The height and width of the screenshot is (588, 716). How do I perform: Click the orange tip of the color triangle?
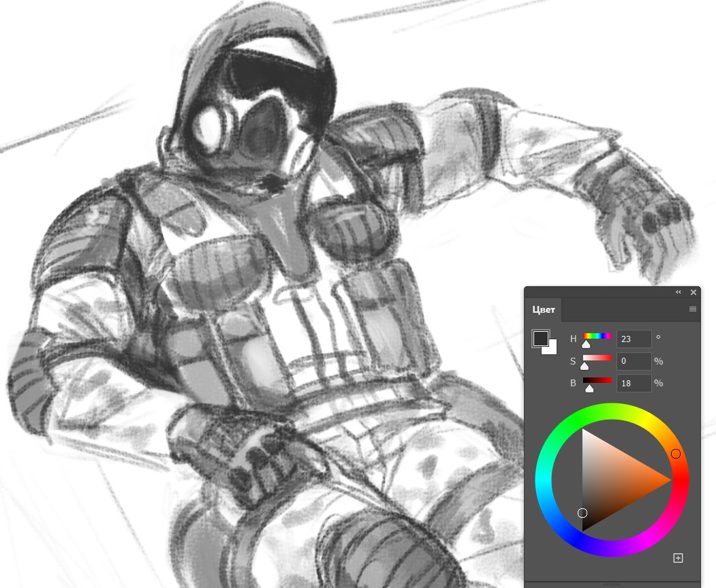tap(668, 480)
